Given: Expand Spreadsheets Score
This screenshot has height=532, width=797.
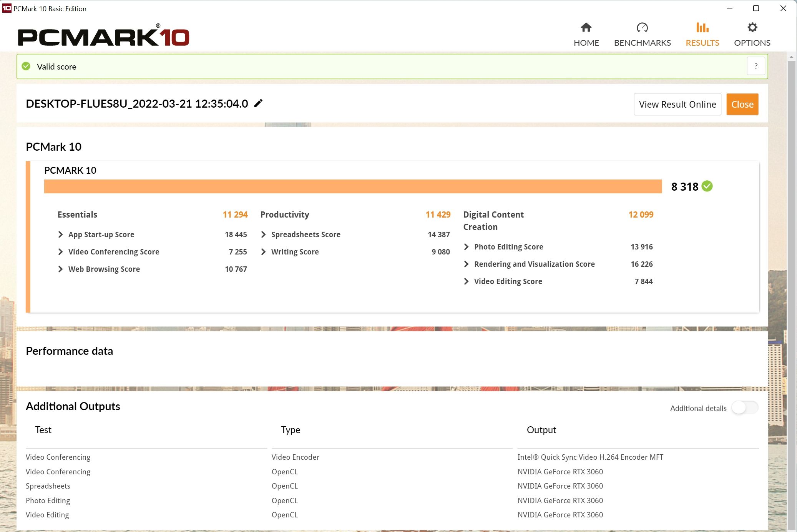Looking at the screenshot, I should 263,234.
